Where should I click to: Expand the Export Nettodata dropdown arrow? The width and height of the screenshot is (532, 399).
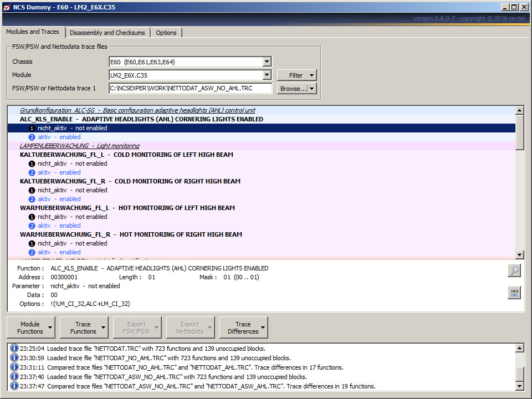point(209,328)
